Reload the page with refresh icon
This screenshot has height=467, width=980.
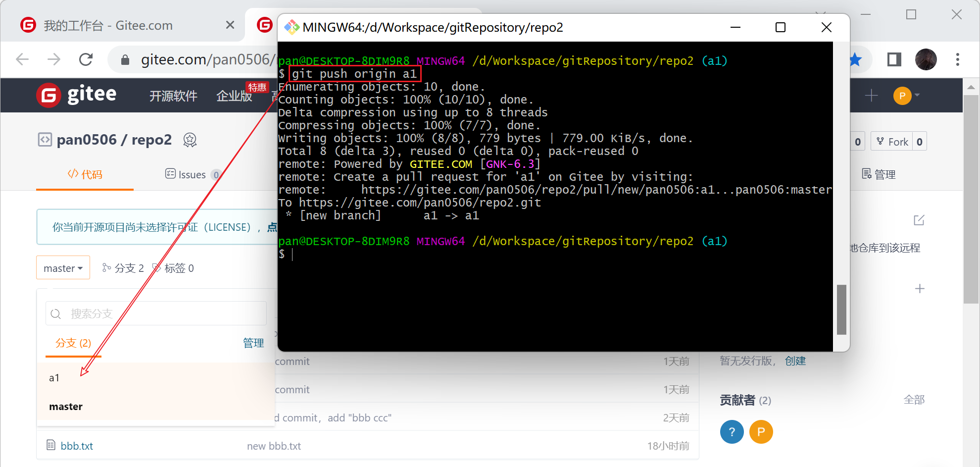[86, 60]
